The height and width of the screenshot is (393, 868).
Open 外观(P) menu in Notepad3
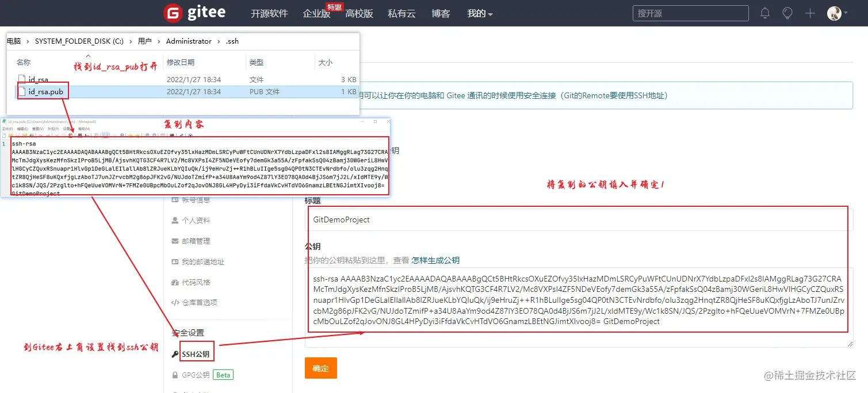click(53, 129)
